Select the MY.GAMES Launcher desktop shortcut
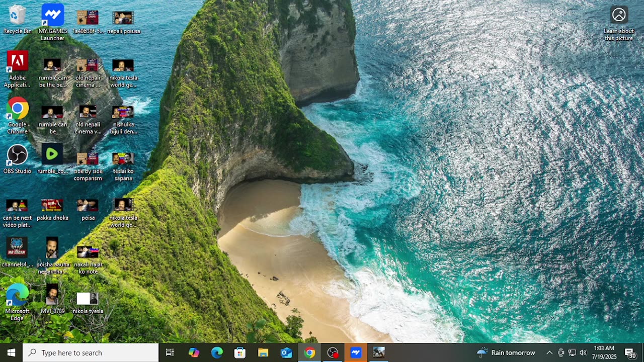This screenshot has height=362, width=644. tap(52, 23)
